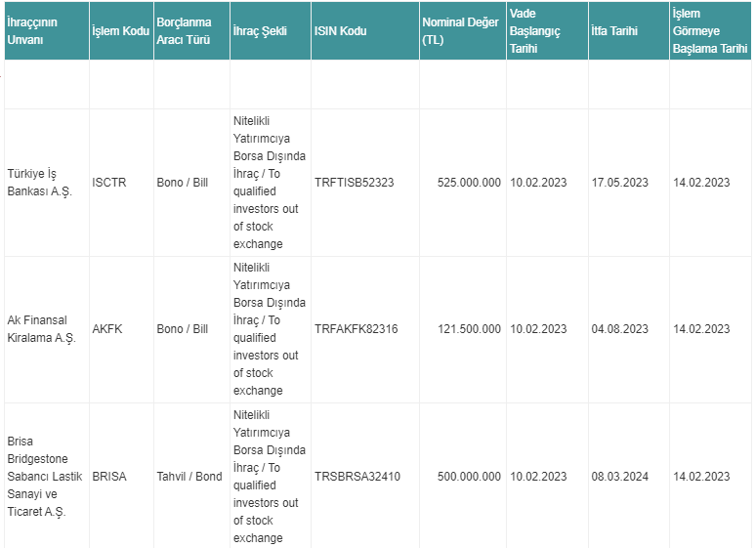Click the İhraççının Unvanı column header
This screenshot has width=756, height=548.
(x=47, y=31)
